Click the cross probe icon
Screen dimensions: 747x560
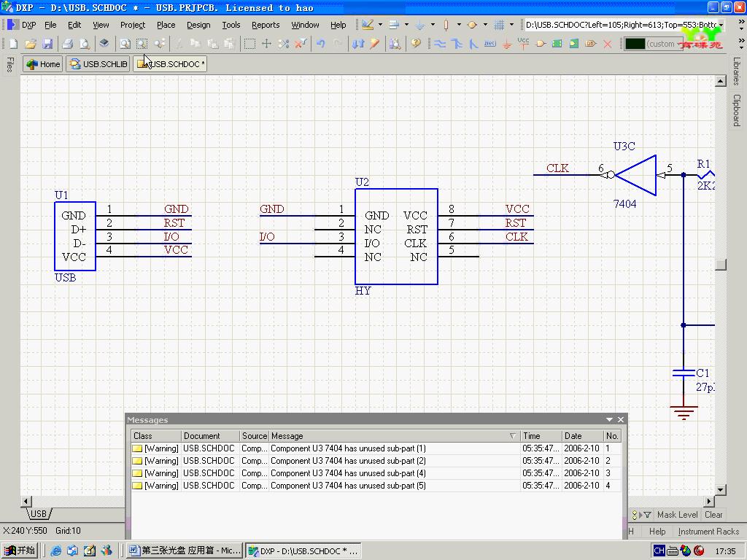click(x=374, y=44)
